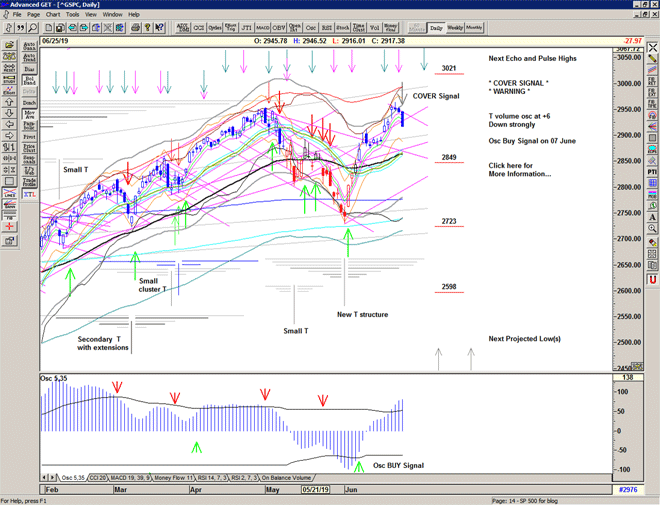Screen dimensions: 660x505
Task: Open the CCI indicator study
Action: coord(199,28)
